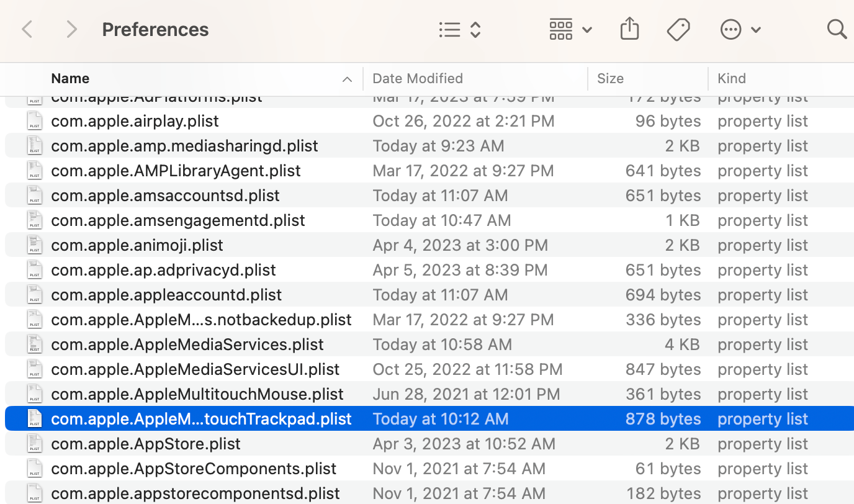Click the com.apple.AppStore.plist file name
The height and width of the screenshot is (504, 854).
click(146, 444)
